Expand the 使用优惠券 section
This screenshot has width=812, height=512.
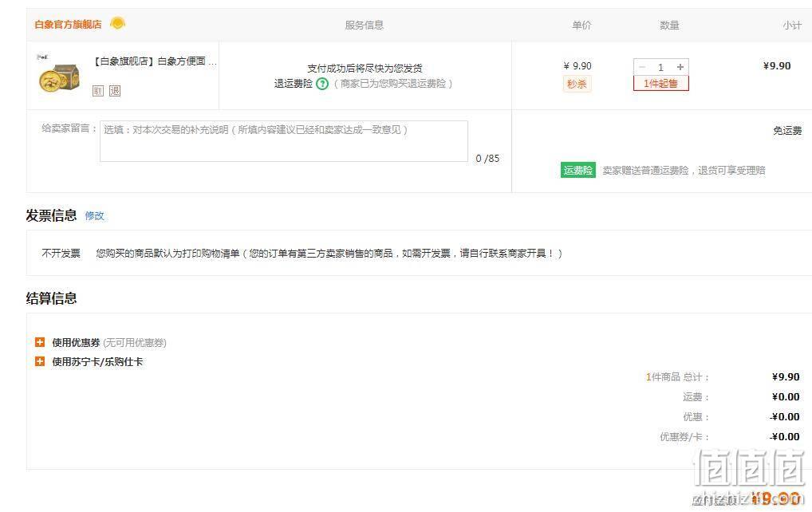click(x=39, y=342)
